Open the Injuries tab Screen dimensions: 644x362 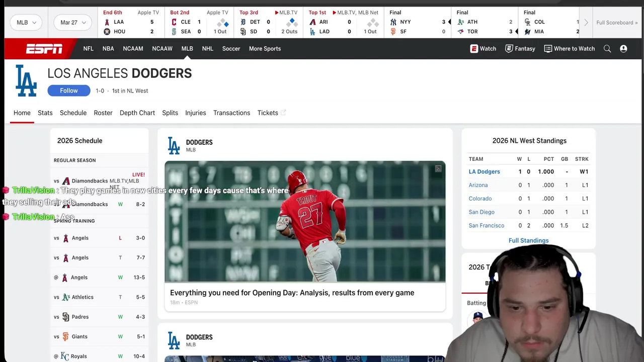pos(196,113)
